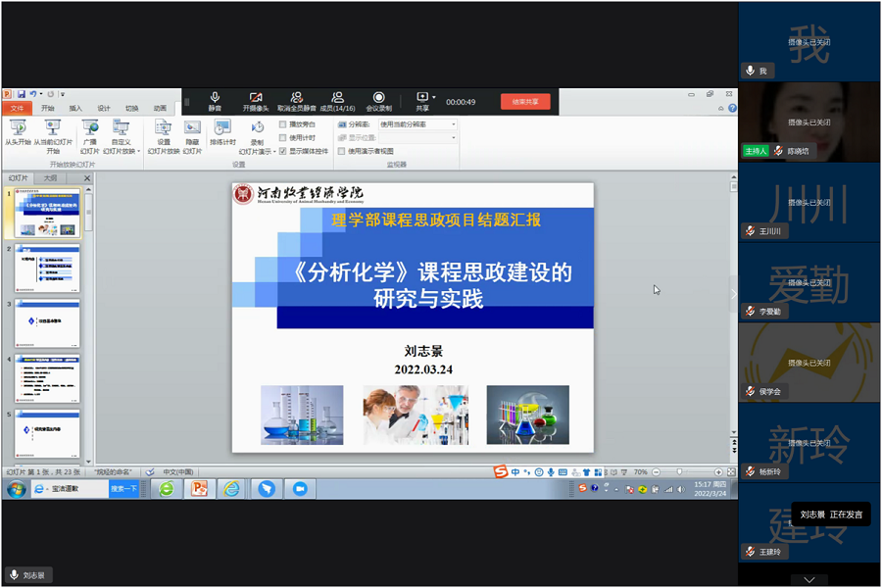
Task: Switch to the 设计 ribbon tab
Action: [x=104, y=108]
